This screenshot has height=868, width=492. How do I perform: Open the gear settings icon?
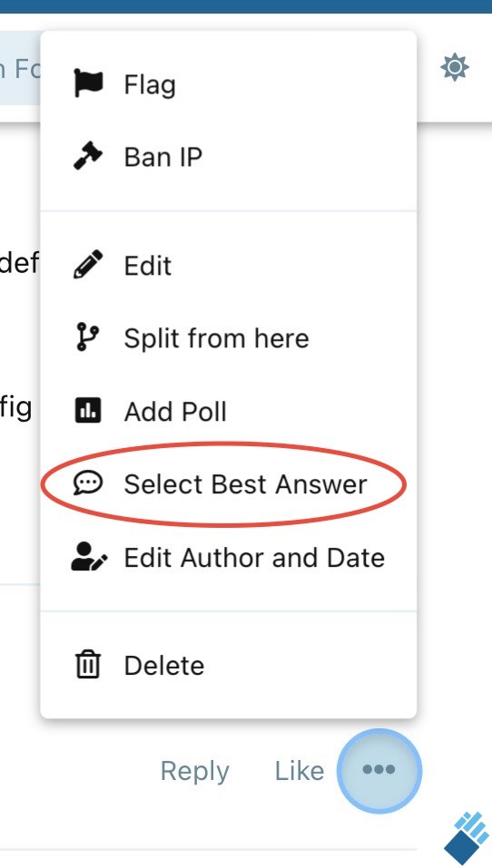454,67
